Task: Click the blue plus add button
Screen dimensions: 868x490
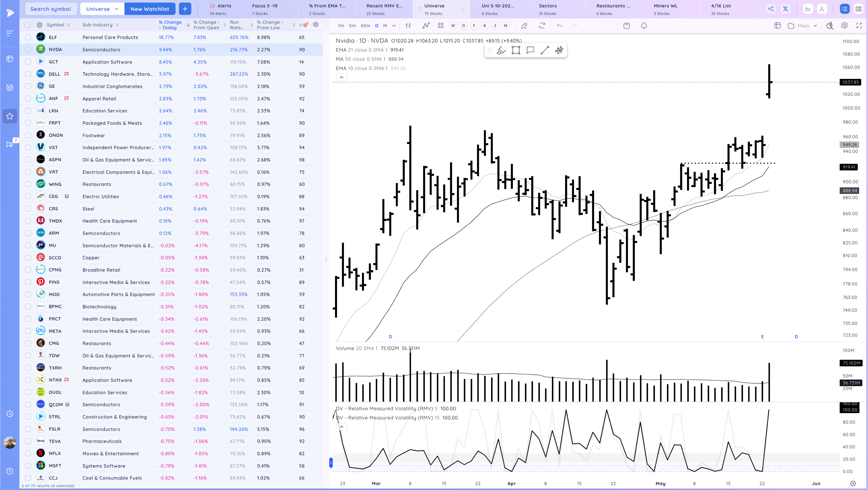Action: pos(185,9)
